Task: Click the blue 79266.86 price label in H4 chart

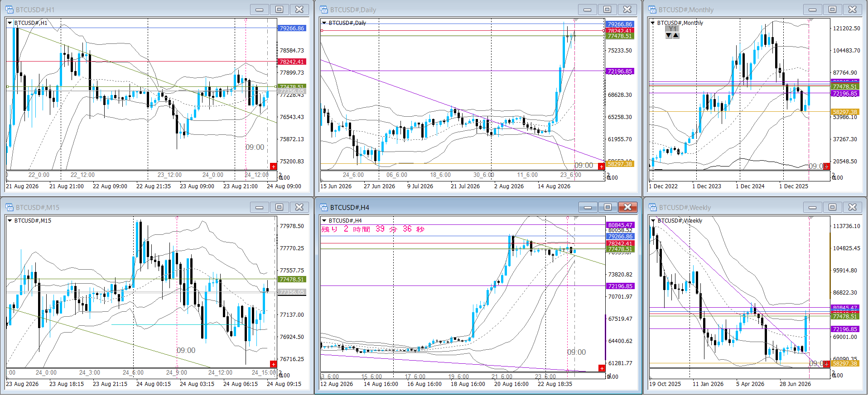Action: point(620,236)
